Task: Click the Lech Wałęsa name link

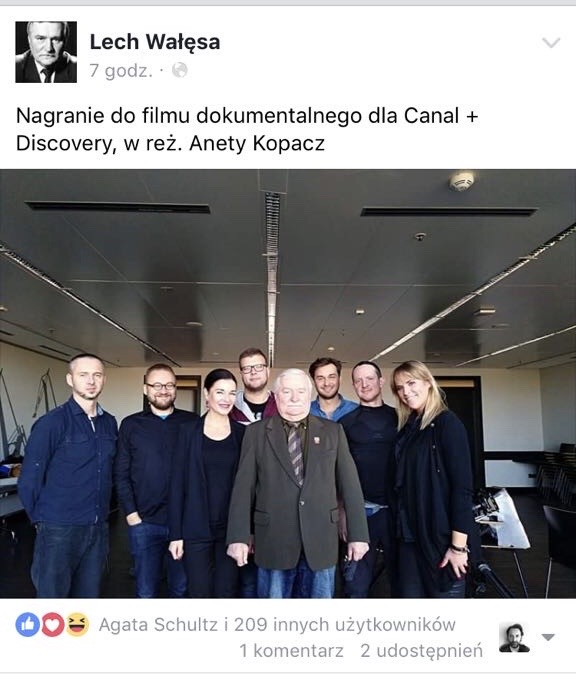Action: (155, 42)
